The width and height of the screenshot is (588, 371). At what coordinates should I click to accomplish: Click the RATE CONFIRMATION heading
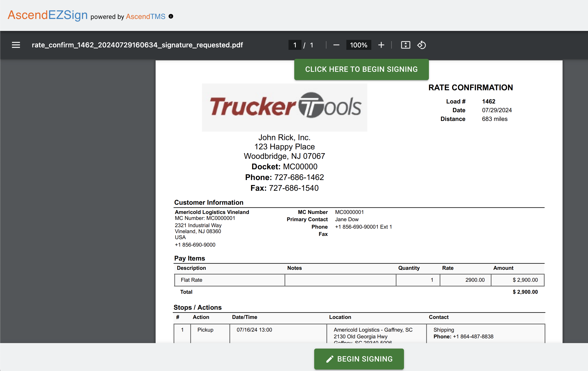[471, 88]
